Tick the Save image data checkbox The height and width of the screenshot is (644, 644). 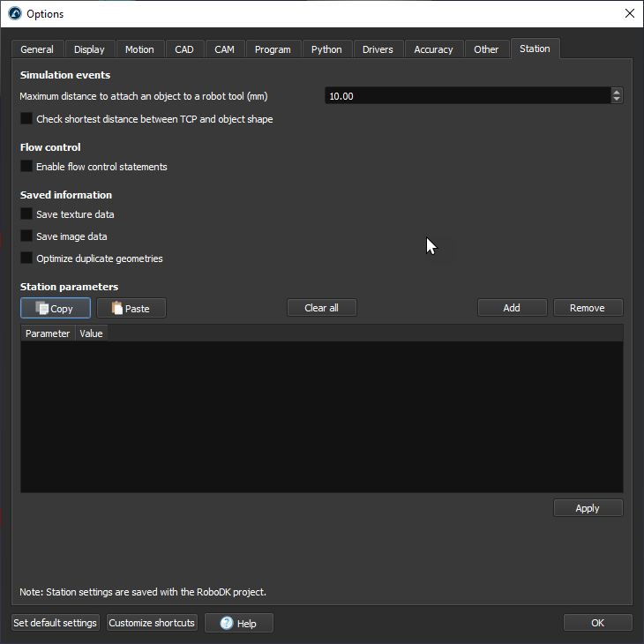click(26, 236)
